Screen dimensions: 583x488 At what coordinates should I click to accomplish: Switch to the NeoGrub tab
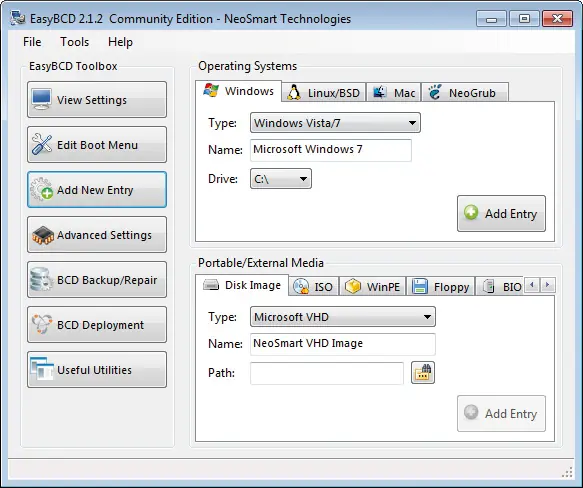coord(464,92)
